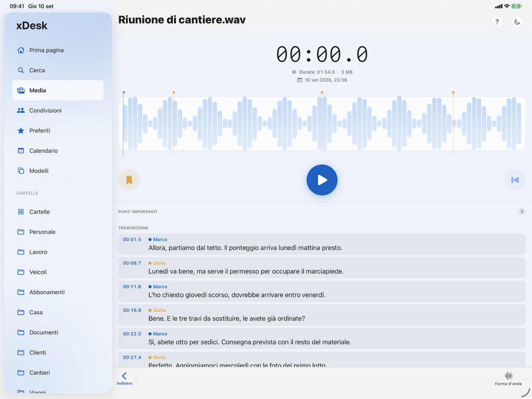This screenshot has width=532, height=399.
Task: Jump to the first orange waveform marker
Action: click(x=174, y=92)
